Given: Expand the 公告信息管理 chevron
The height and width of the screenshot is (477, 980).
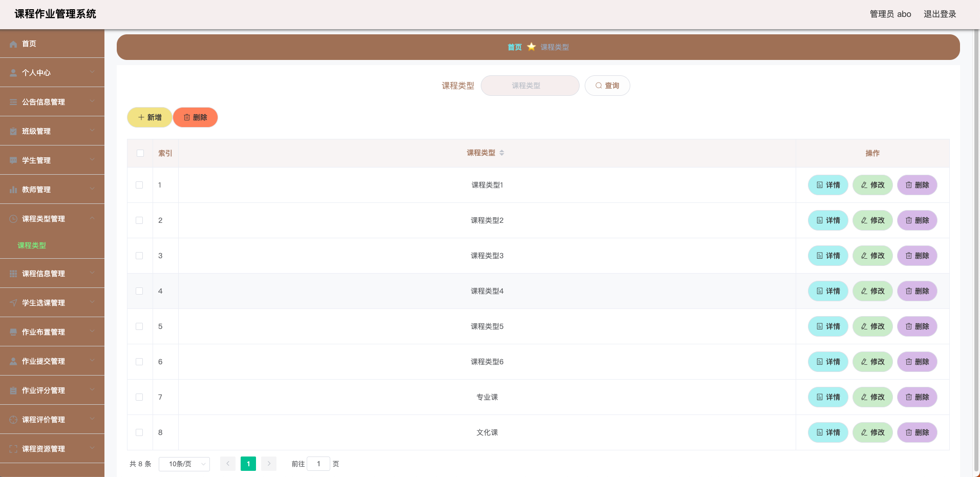Looking at the screenshot, I should [x=92, y=101].
